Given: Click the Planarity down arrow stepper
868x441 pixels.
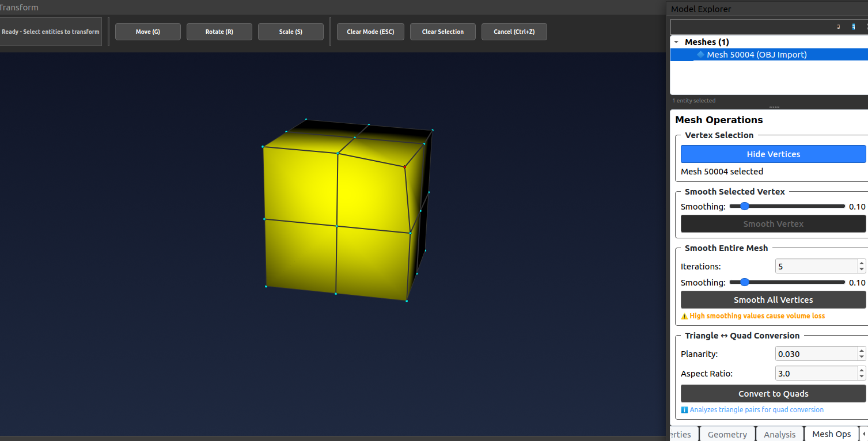Looking at the screenshot, I should click(x=862, y=356).
